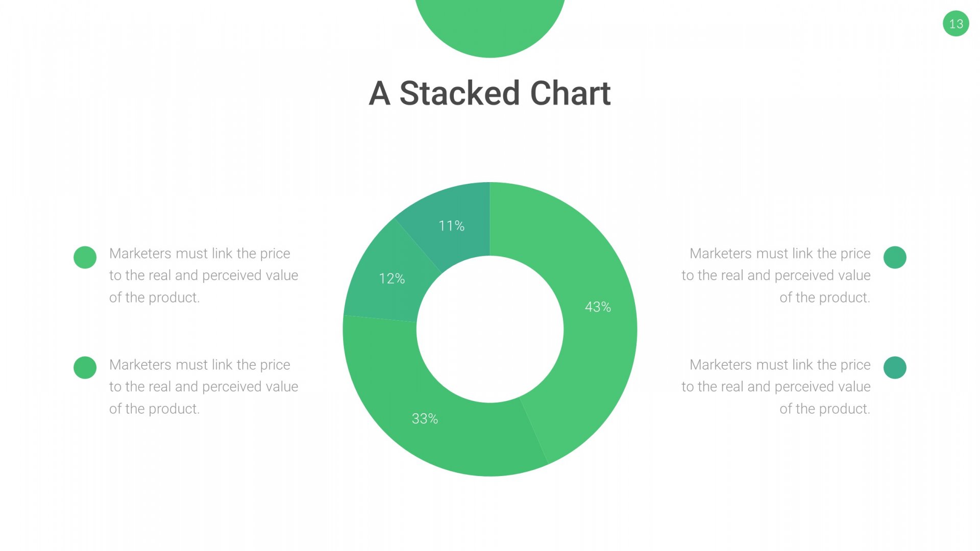
Task: Select the lower-left description text block
Action: (x=204, y=387)
